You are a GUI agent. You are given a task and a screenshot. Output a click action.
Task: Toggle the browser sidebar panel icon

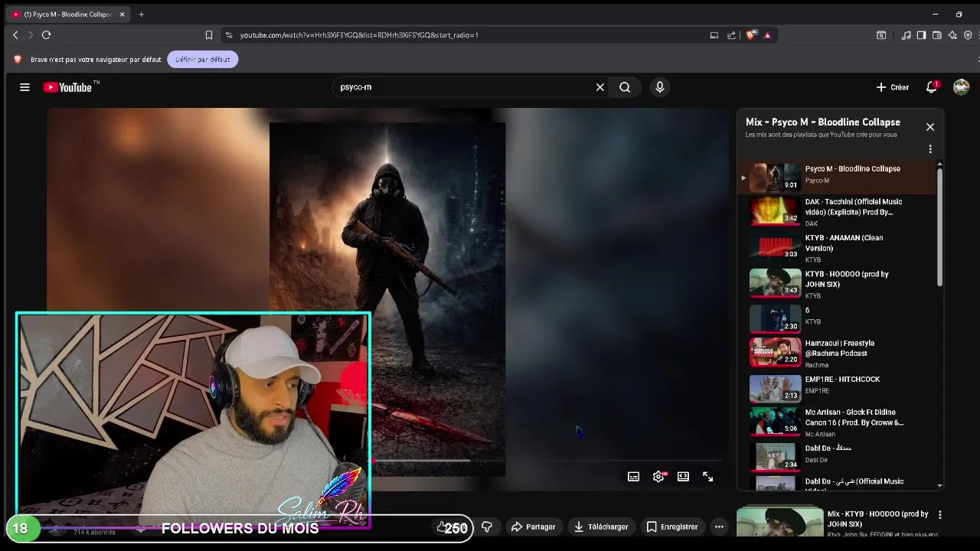[x=921, y=35]
